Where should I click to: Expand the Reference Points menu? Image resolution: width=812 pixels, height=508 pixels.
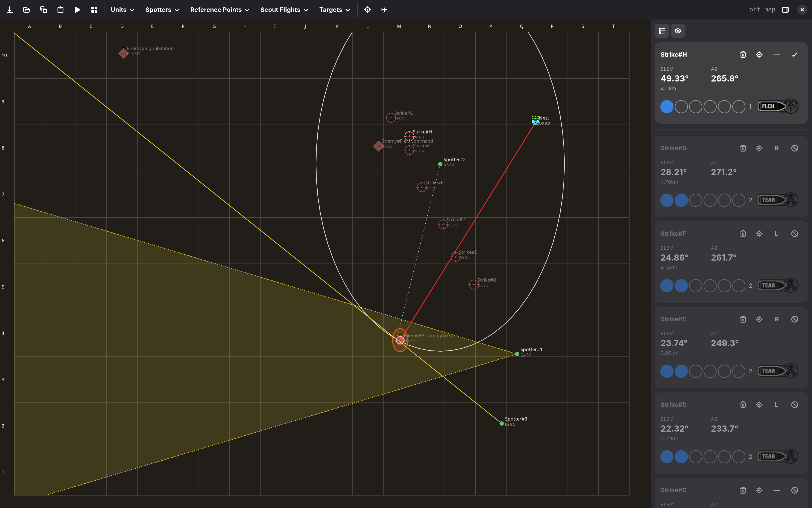[219, 10]
